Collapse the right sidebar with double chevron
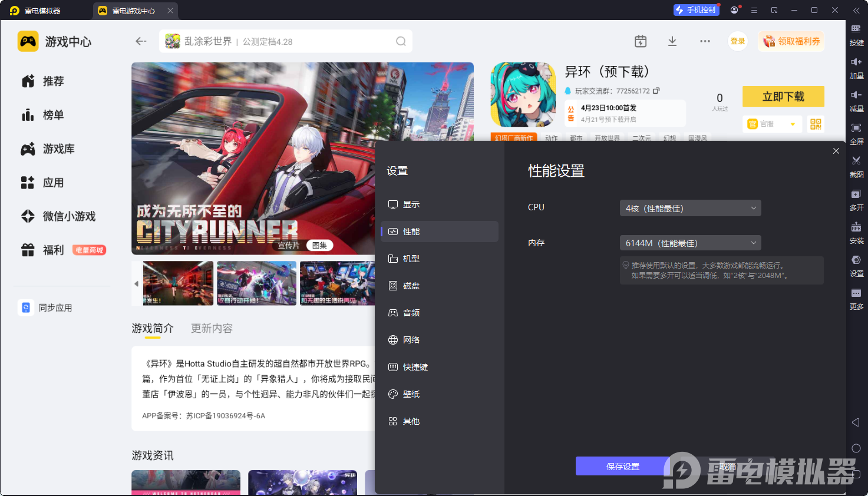Image resolution: width=868 pixels, height=496 pixels. coord(856,11)
